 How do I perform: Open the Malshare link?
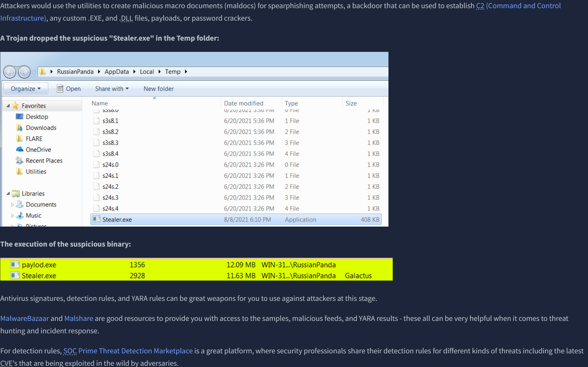[x=79, y=318]
